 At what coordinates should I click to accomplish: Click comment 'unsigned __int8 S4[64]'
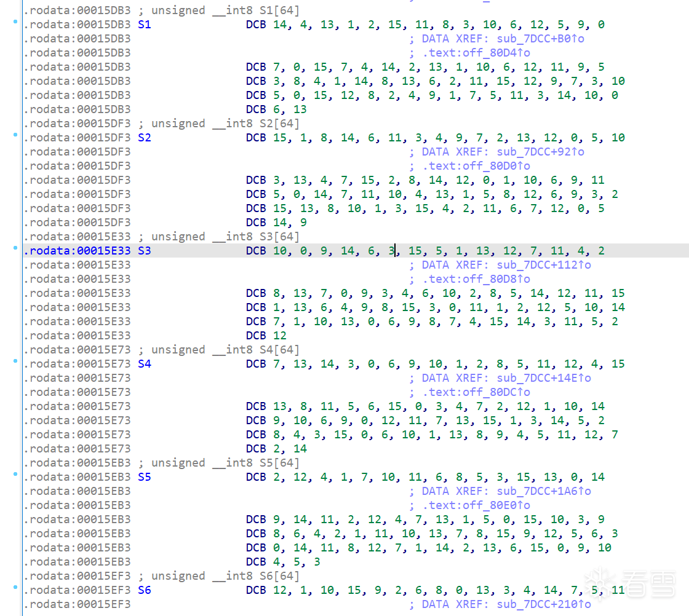(x=225, y=350)
